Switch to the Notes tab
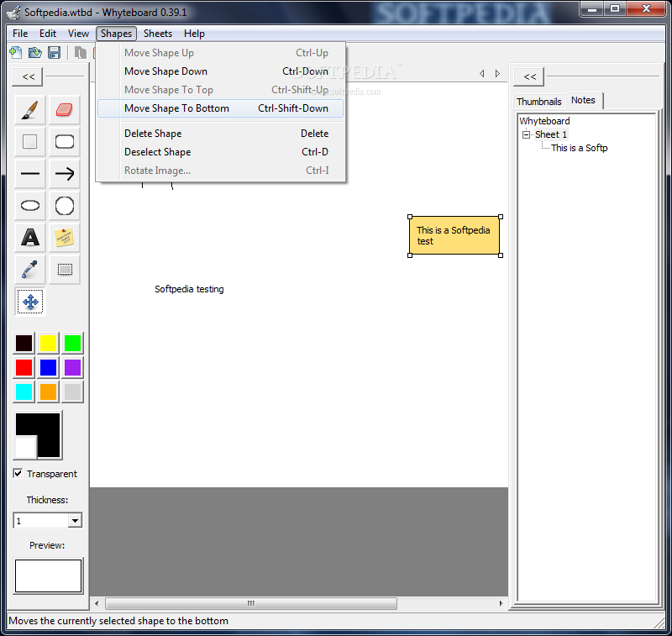This screenshot has width=672, height=636. coord(583,100)
